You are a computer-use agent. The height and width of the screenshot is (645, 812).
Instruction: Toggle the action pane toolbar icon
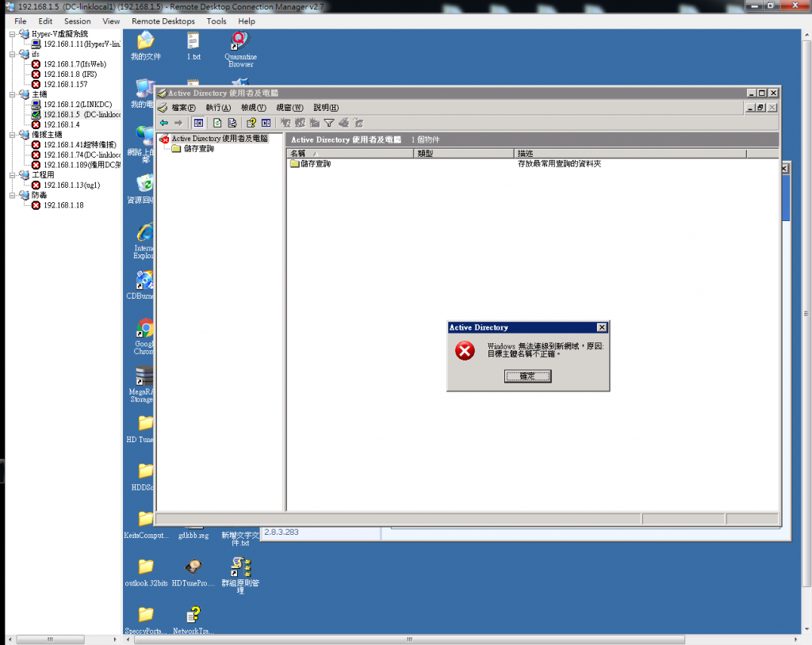pyautogui.click(x=266, y=123)
